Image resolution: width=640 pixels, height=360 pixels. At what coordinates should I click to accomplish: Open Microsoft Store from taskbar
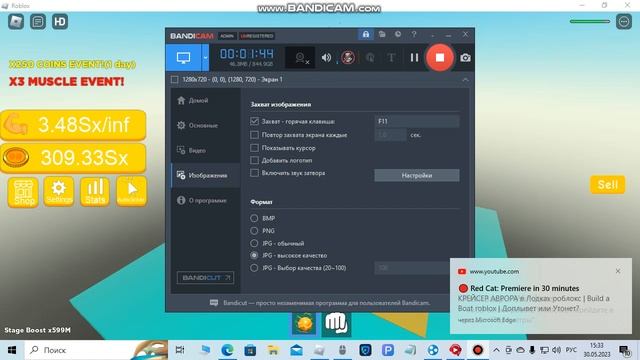click(x=250, y=350)
